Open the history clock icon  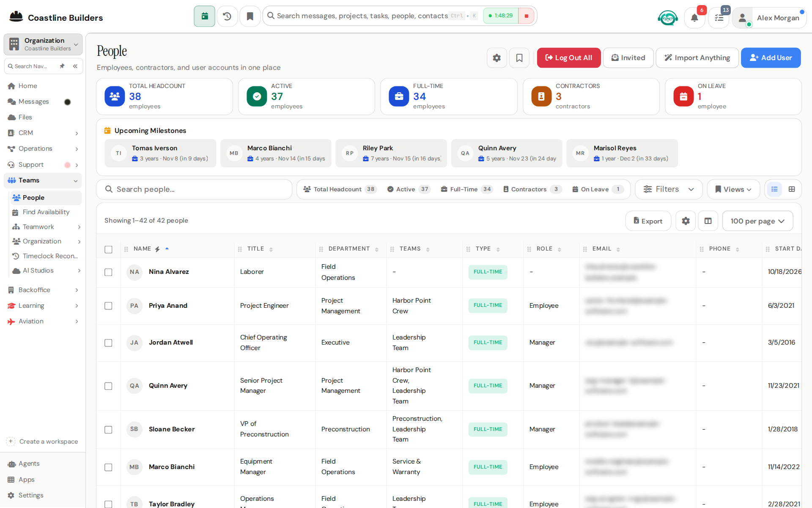(227, 16)
